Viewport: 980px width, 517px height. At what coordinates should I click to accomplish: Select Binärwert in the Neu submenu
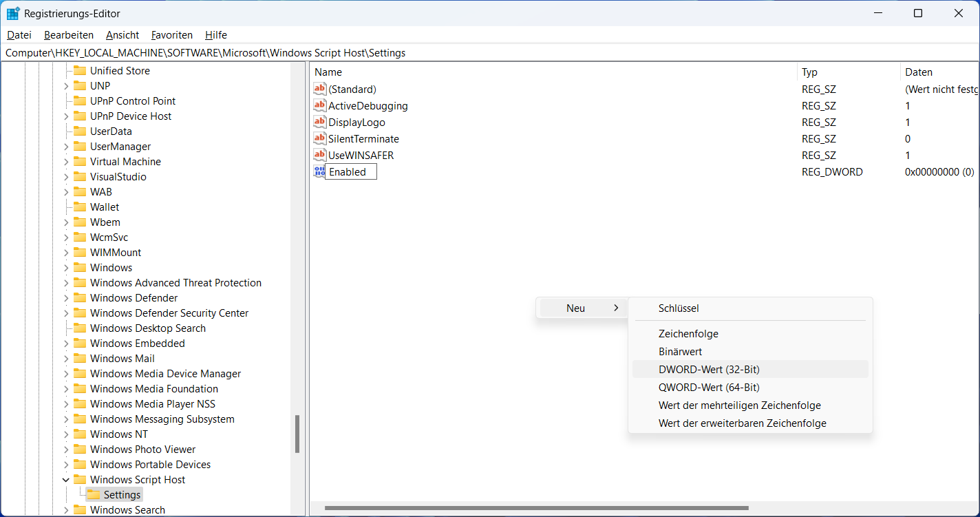750,351
